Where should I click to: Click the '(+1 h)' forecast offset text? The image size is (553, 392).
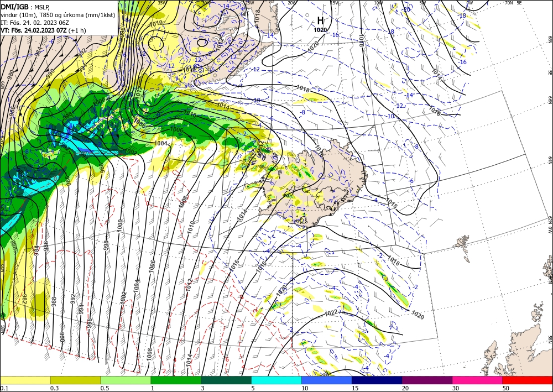point(77,30)
